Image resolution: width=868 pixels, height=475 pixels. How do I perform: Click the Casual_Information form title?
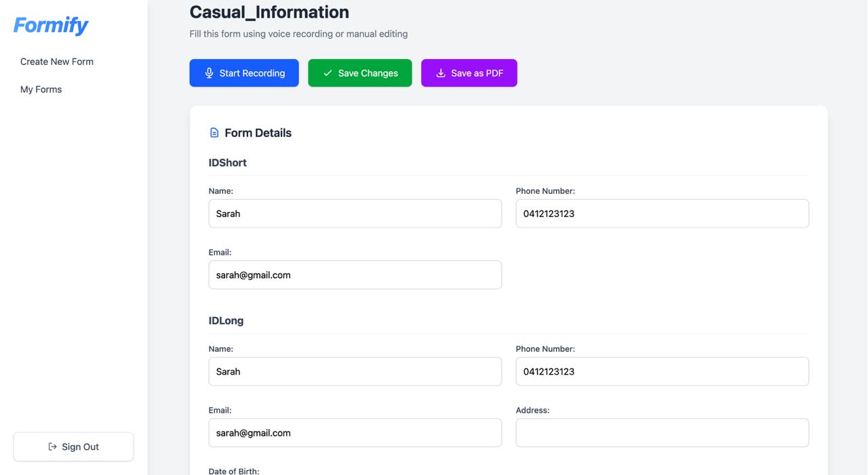click(x=269, y=12)
